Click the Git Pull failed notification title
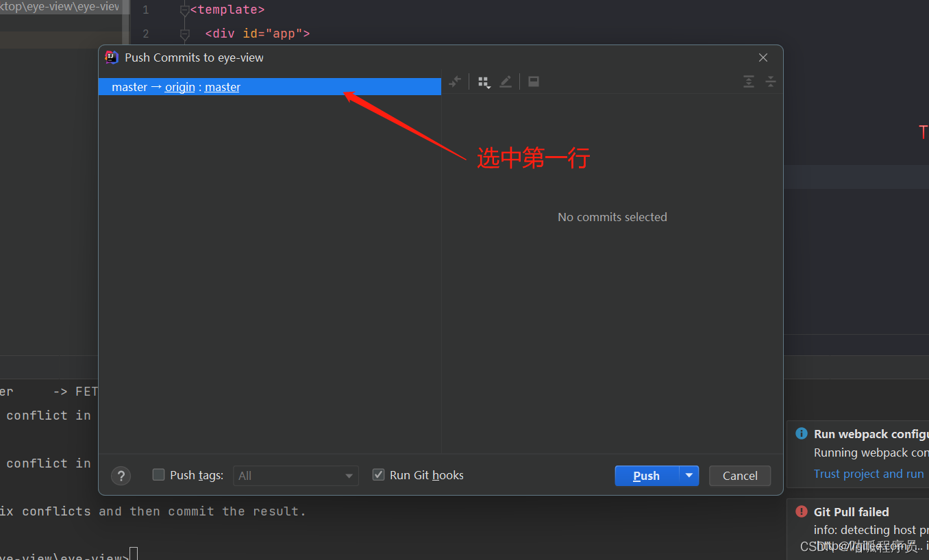 pyautogui.click(x=852, y=512)
